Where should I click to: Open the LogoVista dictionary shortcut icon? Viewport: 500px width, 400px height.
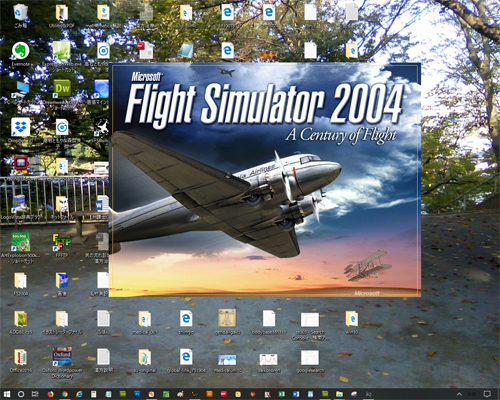click(x=19, y=203)
